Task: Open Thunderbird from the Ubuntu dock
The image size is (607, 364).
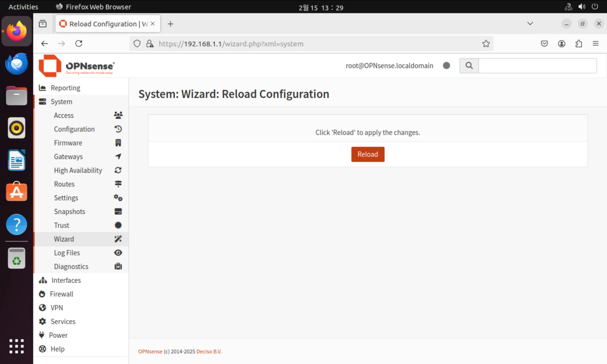Action: click(16, 64)
